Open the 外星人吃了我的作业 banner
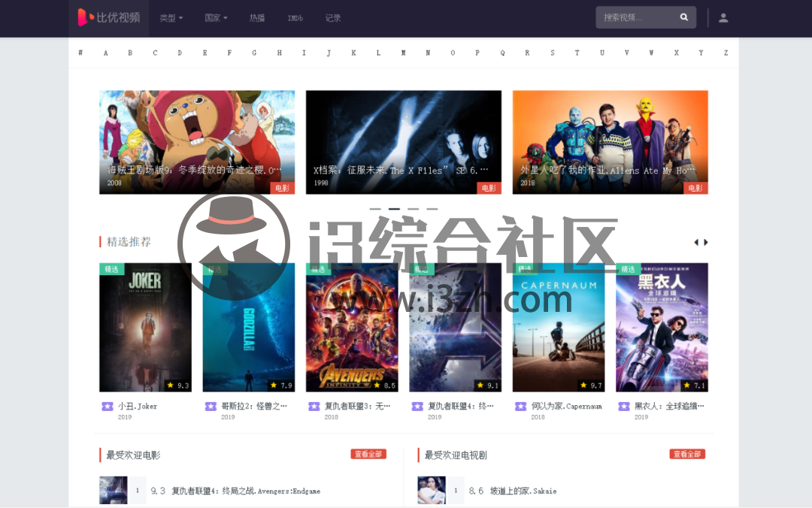 (610, 143)
